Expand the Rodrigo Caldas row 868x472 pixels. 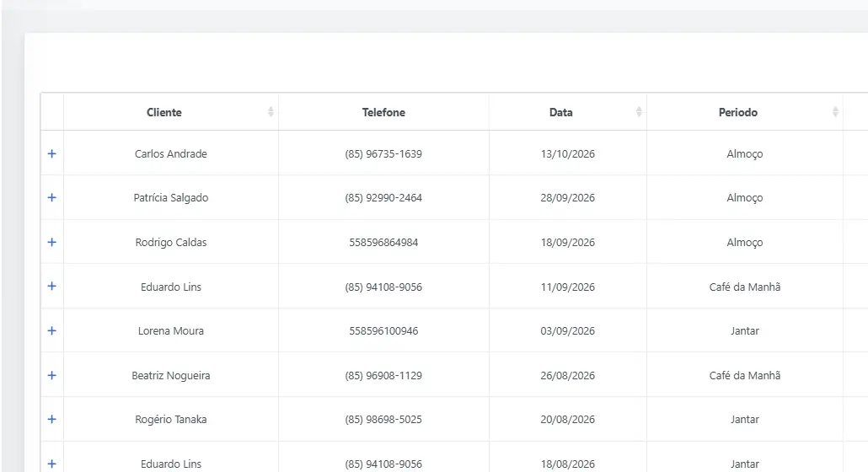[x=52, y=242]
